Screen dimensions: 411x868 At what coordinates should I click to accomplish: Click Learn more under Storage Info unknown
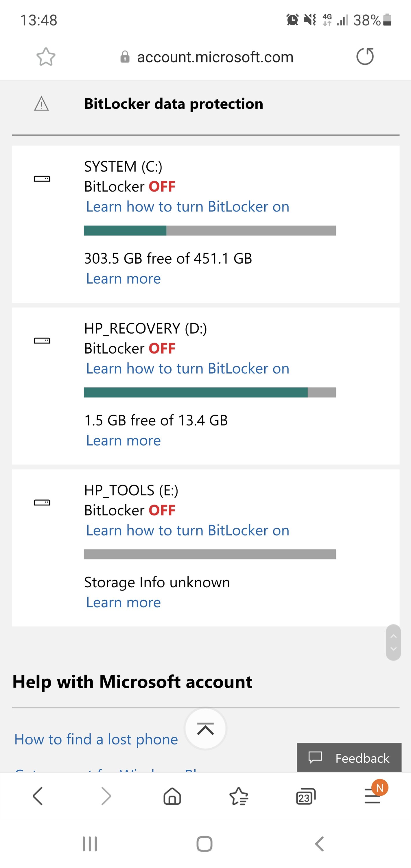pos(123,602)
